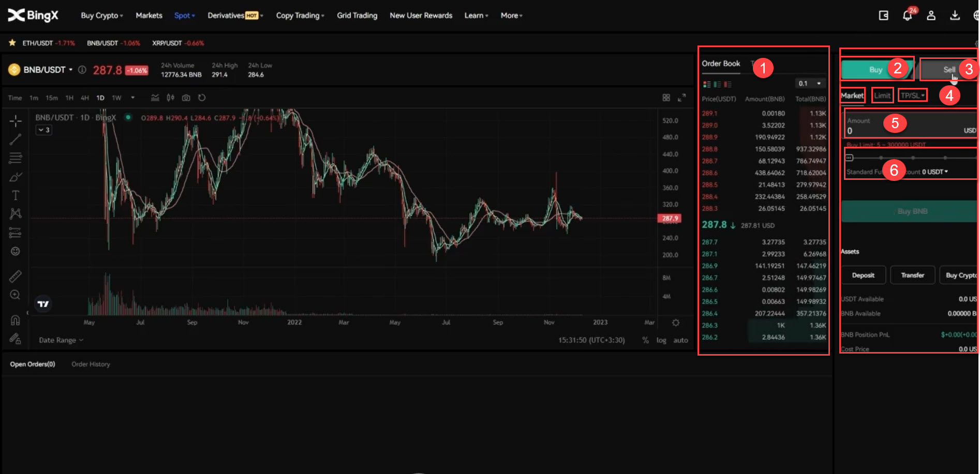
Task: Open chart indicators menu
Action: coord(155,98)
